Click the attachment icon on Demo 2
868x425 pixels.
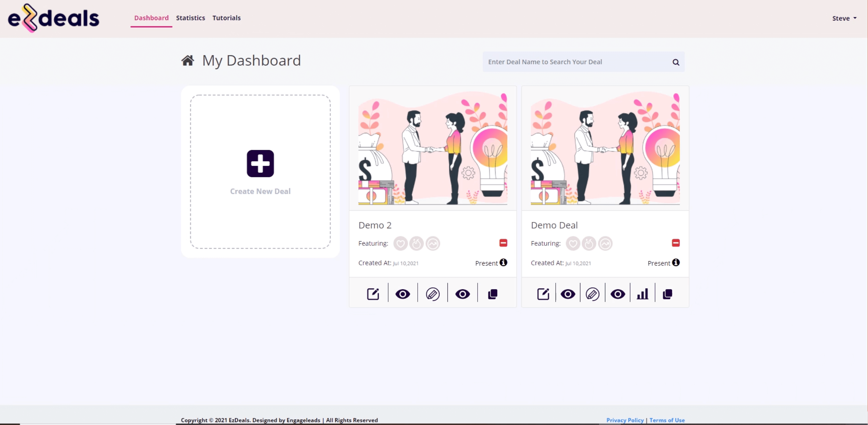pos(432,294)
